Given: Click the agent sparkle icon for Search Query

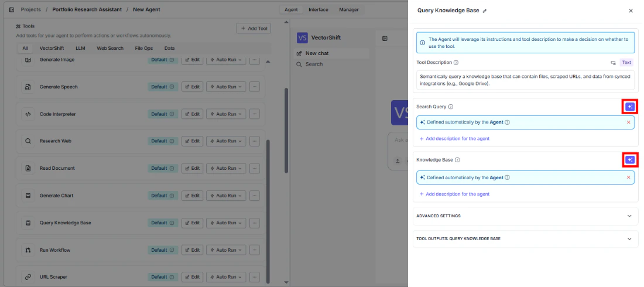Looking at the screenshot, I should tap(630, 107).
